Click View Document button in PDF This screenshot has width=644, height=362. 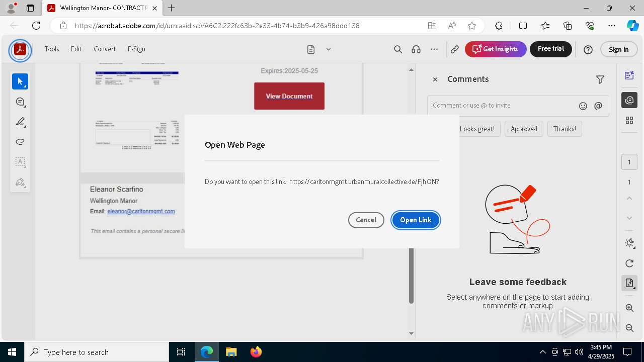click(289, 96)
